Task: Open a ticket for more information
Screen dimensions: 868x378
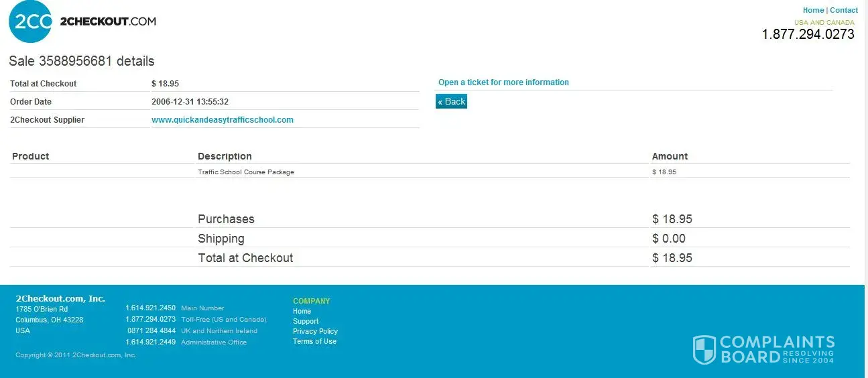Action: tap(503, 82)
